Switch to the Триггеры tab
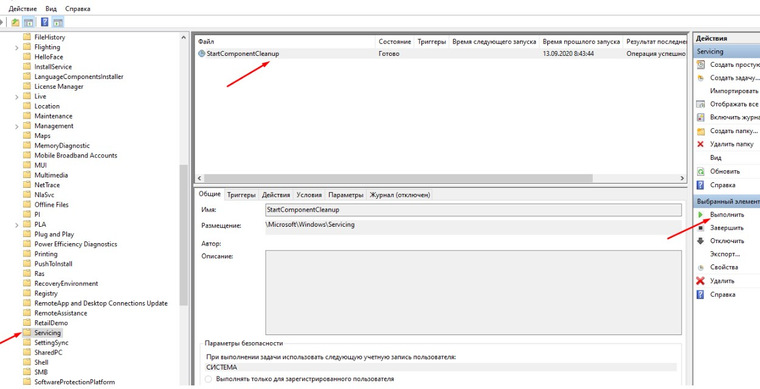The width and height of the screenshot is (760, 389). pyautogui.click(x=241, y=195)
